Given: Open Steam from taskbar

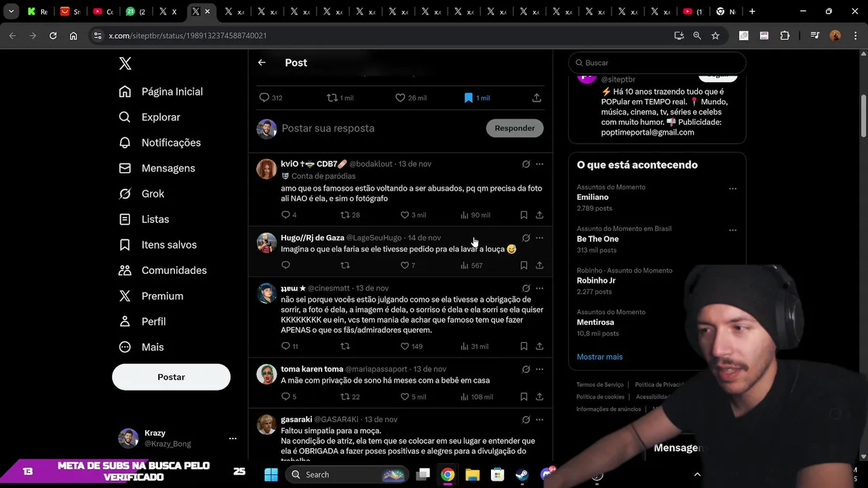Looking at the screenshot, I should [x=522, y=474].
